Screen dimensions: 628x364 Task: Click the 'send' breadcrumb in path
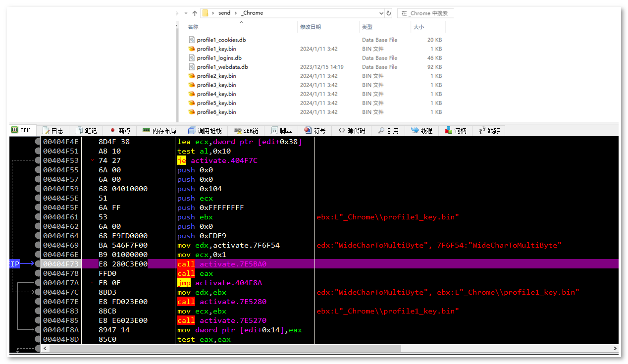click(x=224, y=13)
